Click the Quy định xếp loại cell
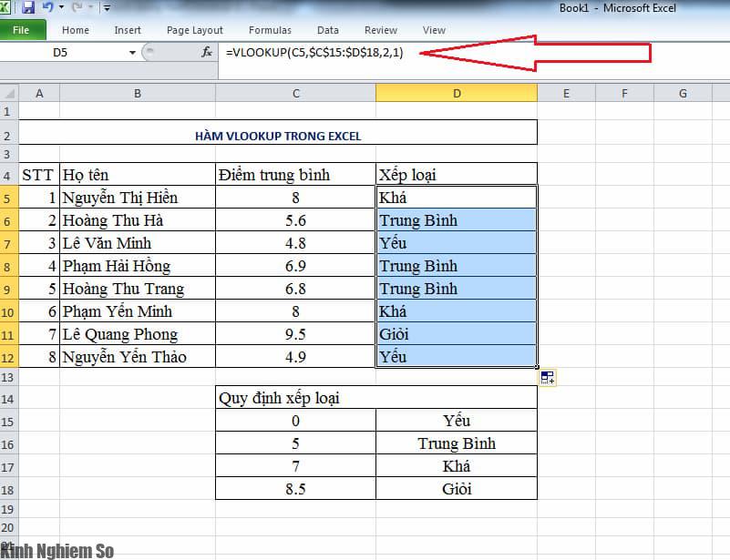Image resolution: width=730 pixels, height=560 pixels. pos(376,398)
